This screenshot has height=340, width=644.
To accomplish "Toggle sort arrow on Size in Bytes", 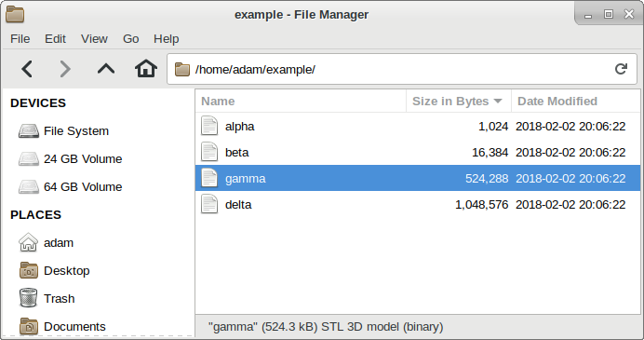I will tap(498, 102).
